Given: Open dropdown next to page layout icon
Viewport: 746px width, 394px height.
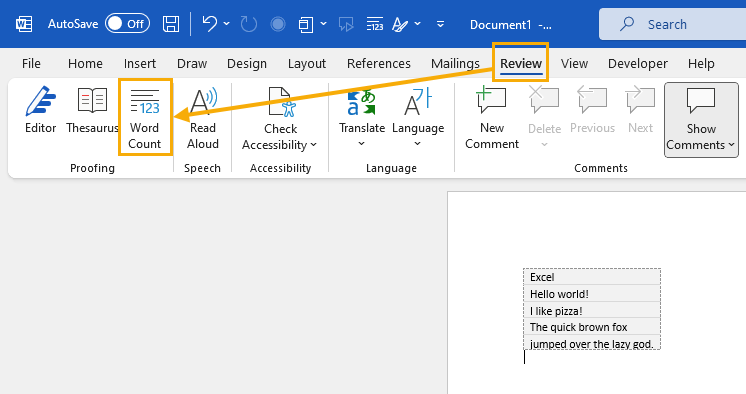Looking at the screenshot, I should (324, 24).
